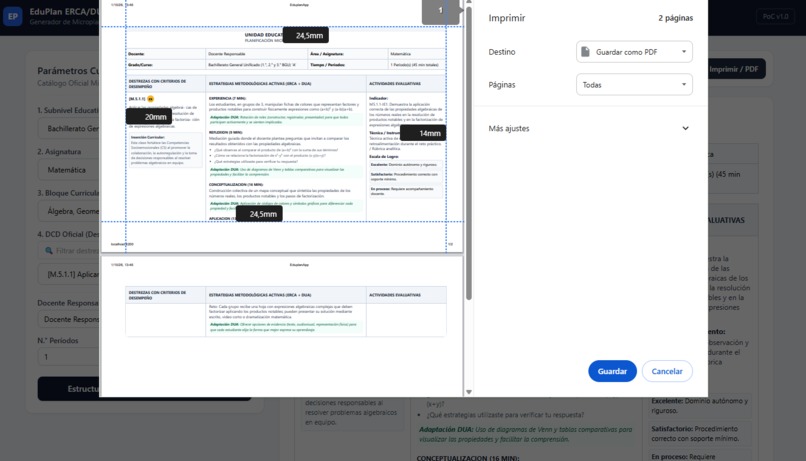
Task: Click 'Parámetros Cu...' panel heading
Action: click(x=68, y=71)
